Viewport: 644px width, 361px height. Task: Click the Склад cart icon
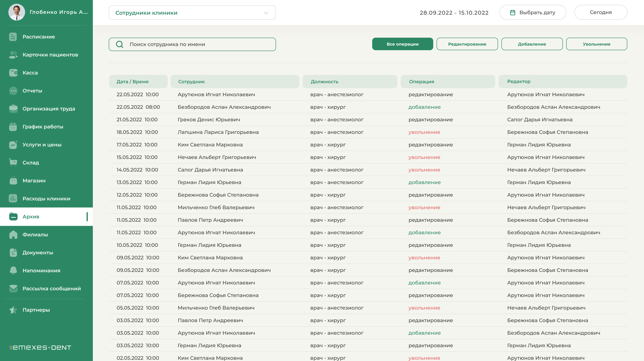coord(13,163)
